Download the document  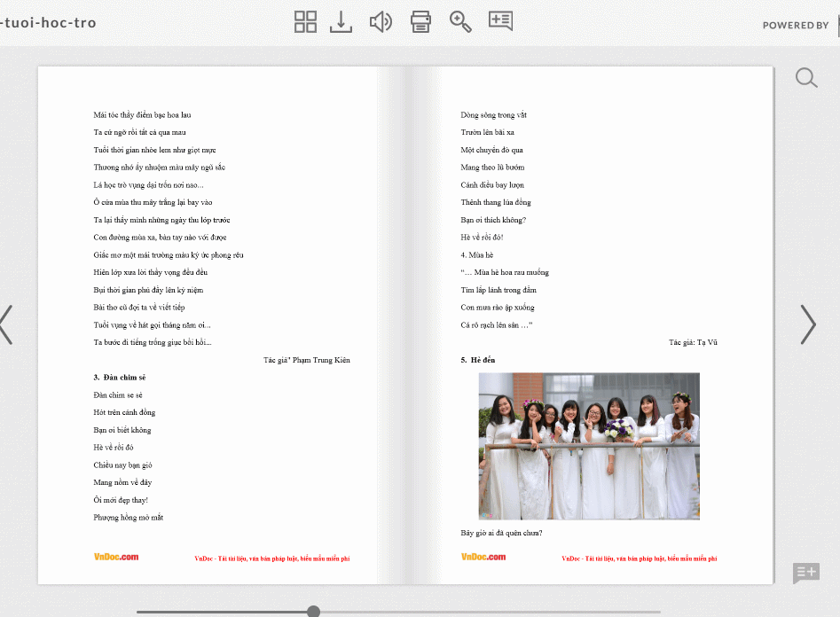(x=341, y=22)
